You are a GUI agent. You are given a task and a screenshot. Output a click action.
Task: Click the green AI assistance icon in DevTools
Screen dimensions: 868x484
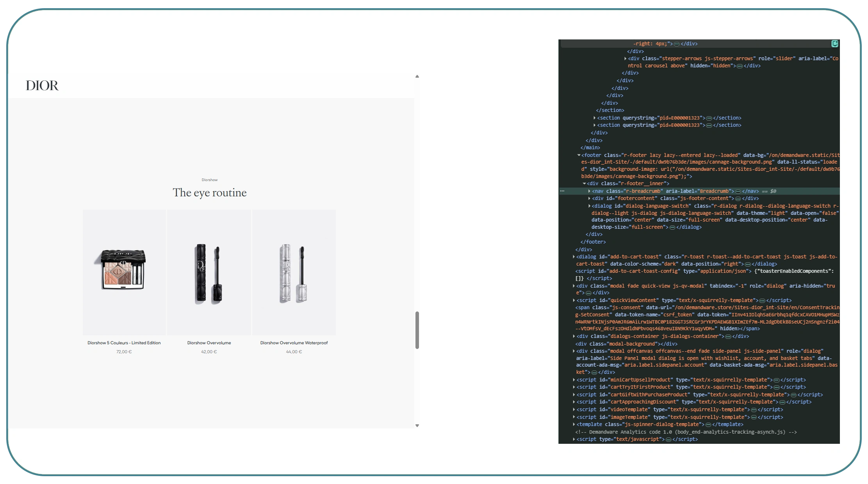point(835,44)
